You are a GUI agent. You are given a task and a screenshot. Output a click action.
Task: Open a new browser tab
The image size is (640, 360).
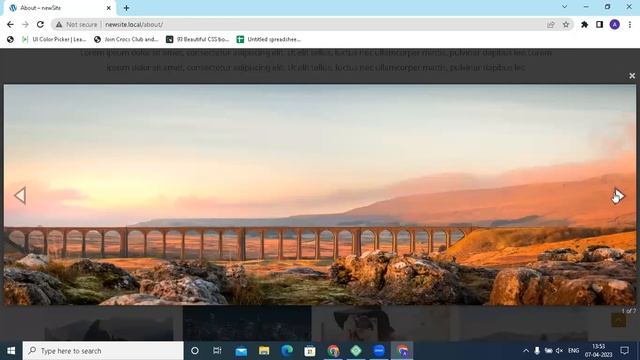coord(126,8)
